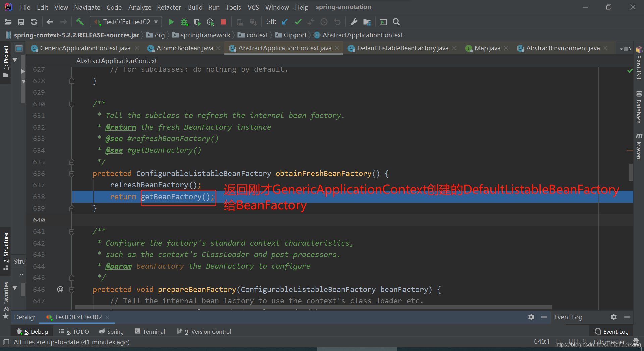Expand the Structure panel more chevron
Screen dimensions: 644x351
click(21, 275)
